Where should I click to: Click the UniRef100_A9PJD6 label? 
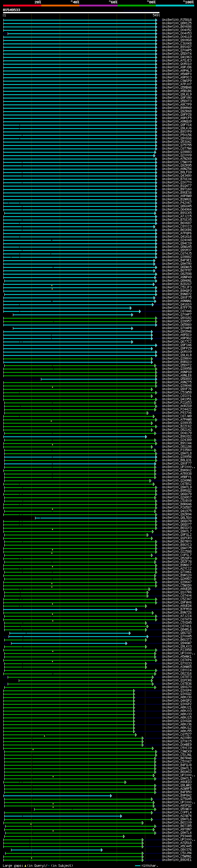click(x=177, y=67)
